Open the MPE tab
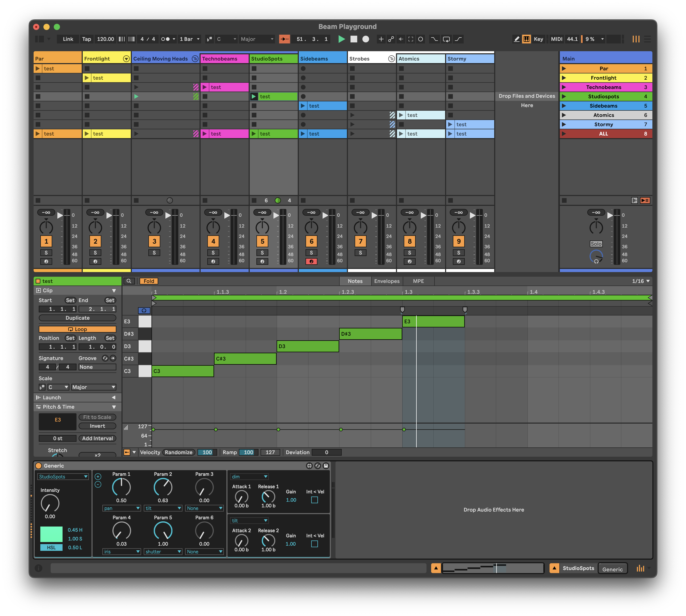Viewport: 686px width, 616px height. pos(418,281)
